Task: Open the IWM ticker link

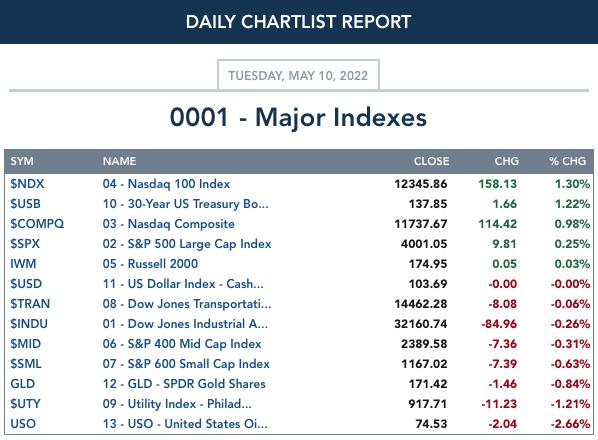Action: coord(23,264)
